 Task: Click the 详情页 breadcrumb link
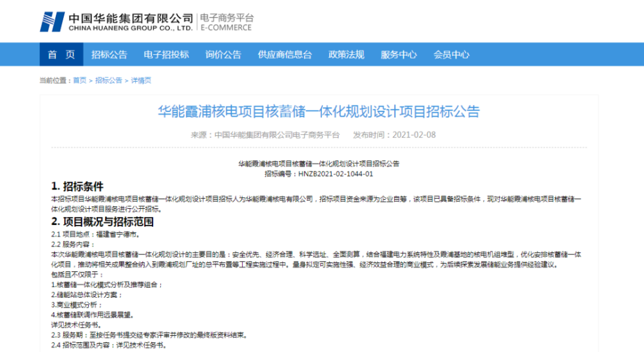pos(141,80)
